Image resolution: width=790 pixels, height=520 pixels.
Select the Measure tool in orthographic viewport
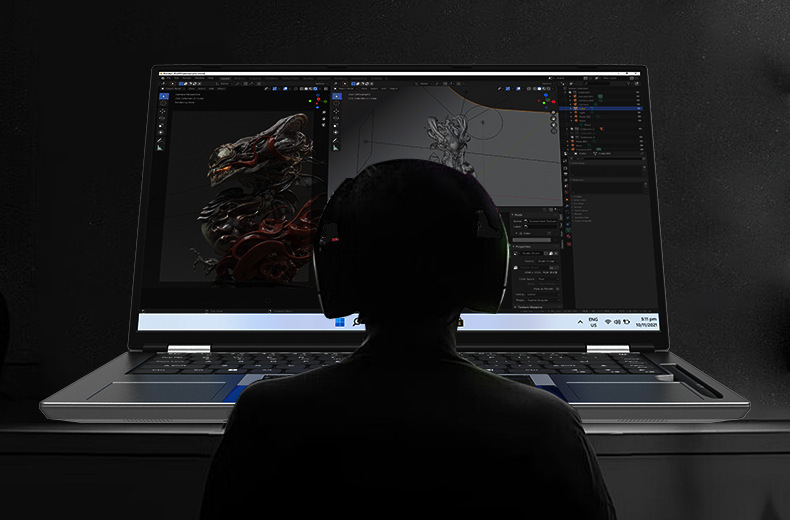335,148
